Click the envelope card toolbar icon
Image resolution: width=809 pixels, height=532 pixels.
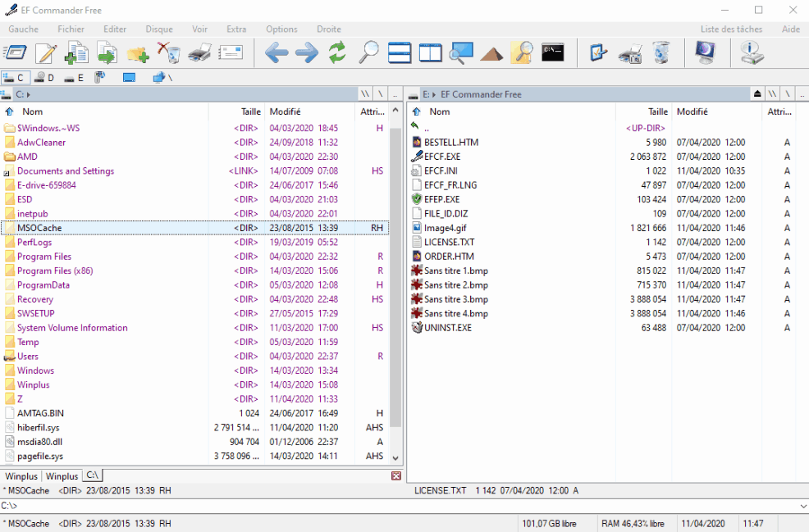click(x=230, y=52)
